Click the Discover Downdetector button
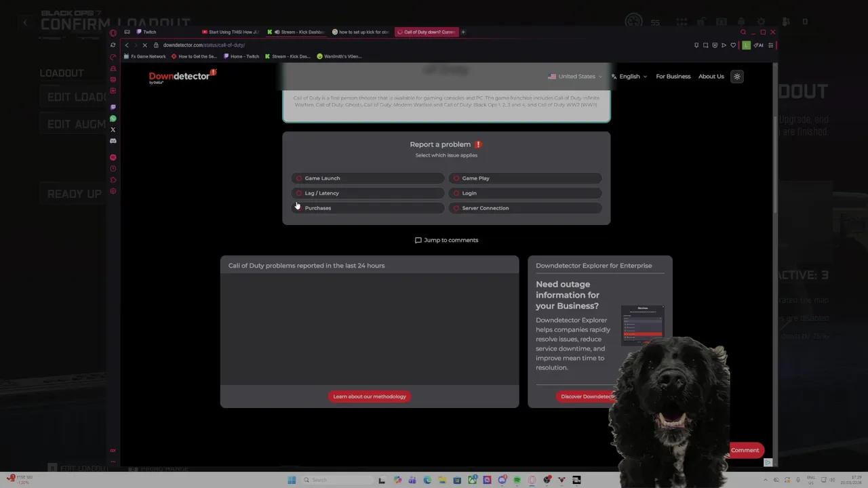 [x=587, y=396]
